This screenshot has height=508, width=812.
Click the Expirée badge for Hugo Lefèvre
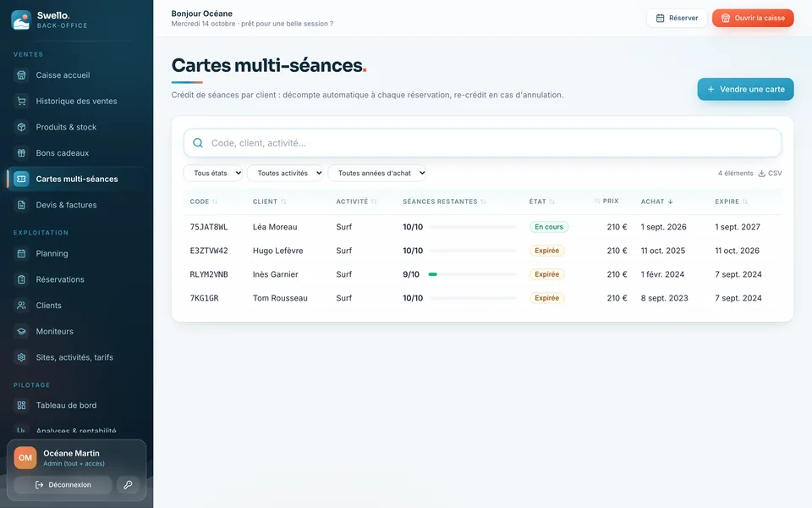547,251
